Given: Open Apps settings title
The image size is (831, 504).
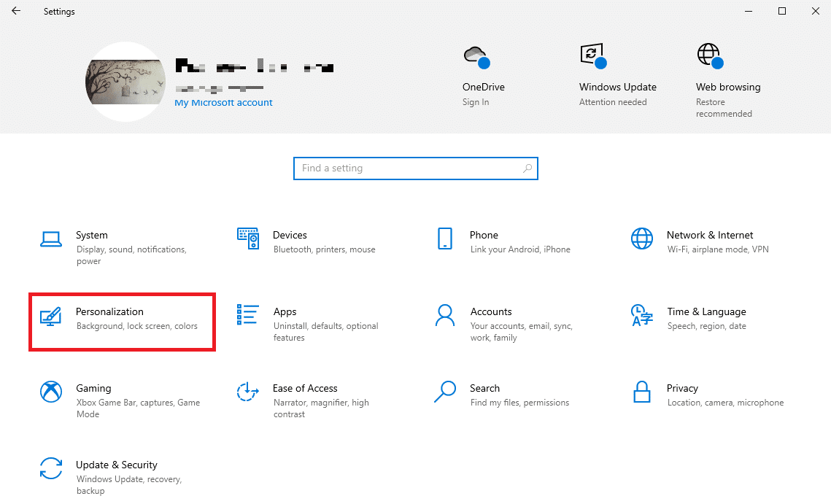Looking at the screenshot, I should tap(285, 312).
